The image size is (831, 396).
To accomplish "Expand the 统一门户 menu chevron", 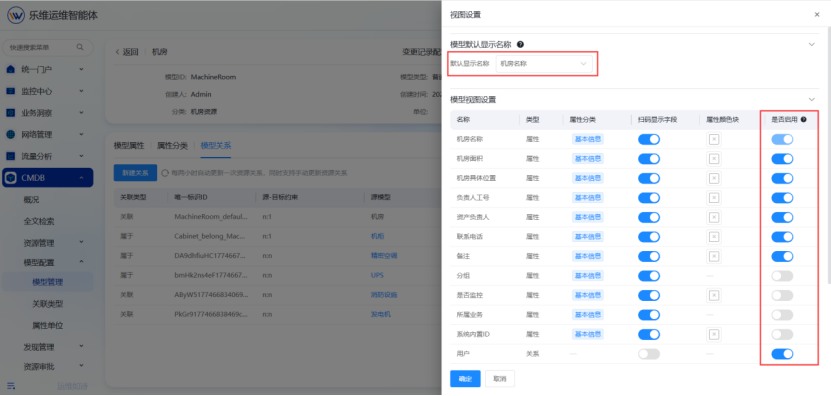I will tap(82, 69).
